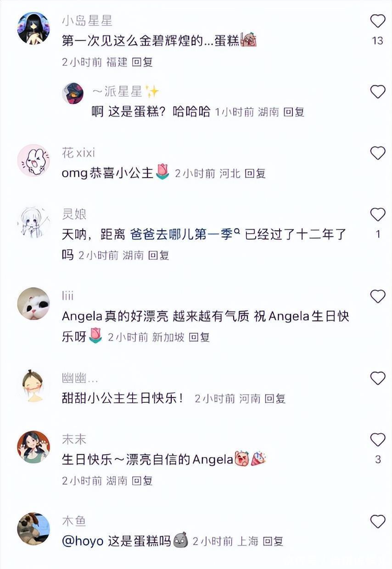Open 花xixi's rabbit avatar
The image size is (392, 569).
[x=34, y=161]
